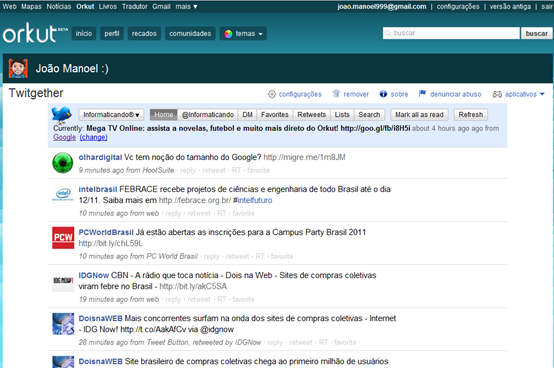Open the olhardigital username link
Screen dimensions: 554x368
click(x=100, y=157)
